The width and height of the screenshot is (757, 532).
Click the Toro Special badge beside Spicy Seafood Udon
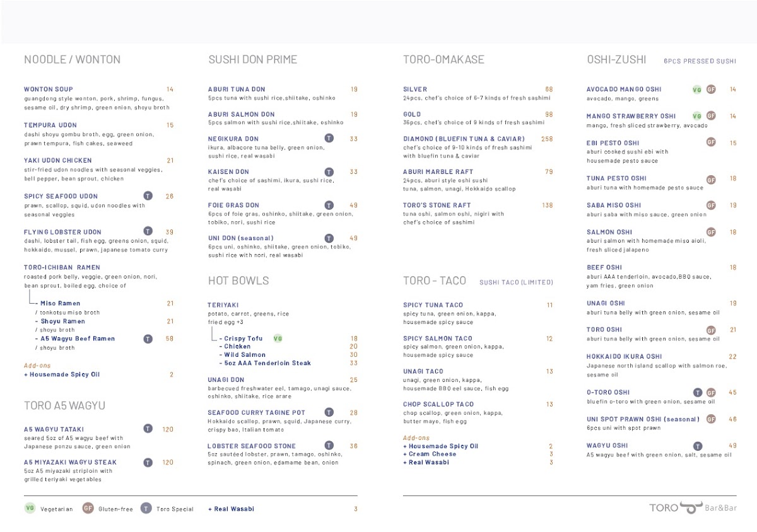point(148,196)
